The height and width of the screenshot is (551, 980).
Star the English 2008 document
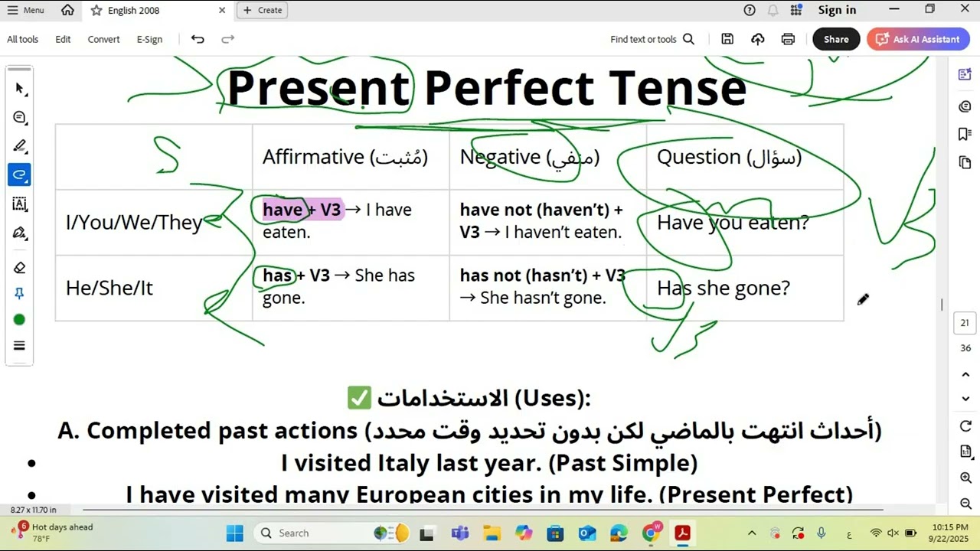coord(96,10)
